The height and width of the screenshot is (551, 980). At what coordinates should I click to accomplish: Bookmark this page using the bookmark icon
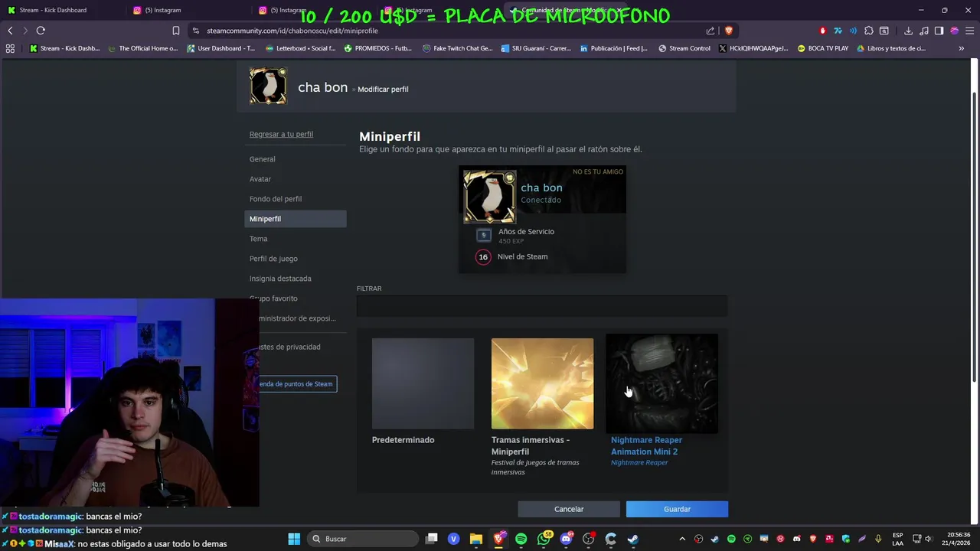click(176, 31)
